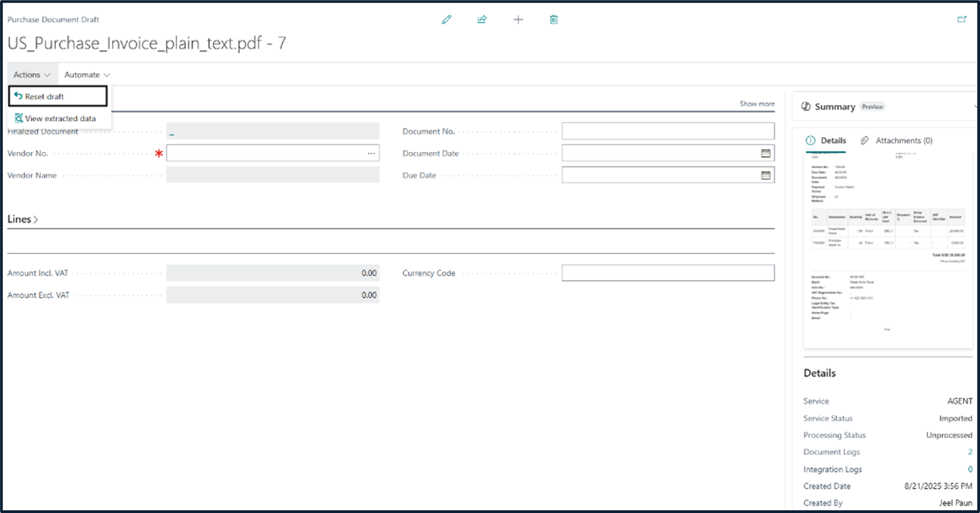Click the invoice PDF preview thumbnail

coord(887,249)
